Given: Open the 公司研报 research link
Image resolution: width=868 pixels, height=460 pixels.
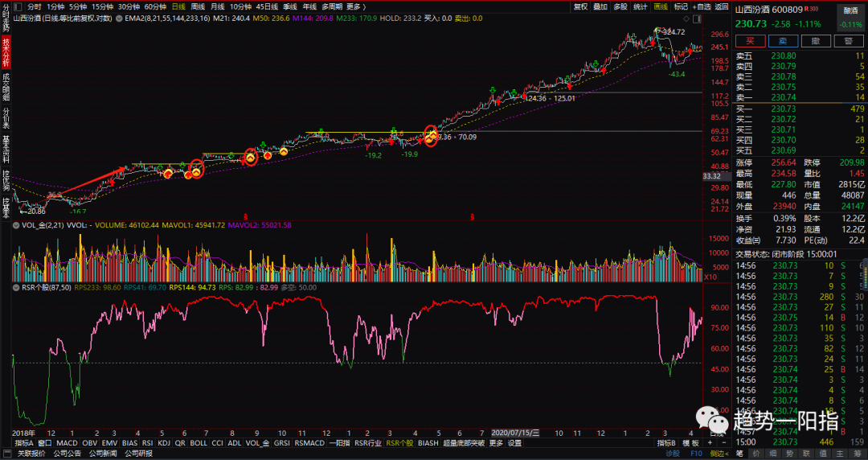Looking at the screenshot, I should pos(138,454).
